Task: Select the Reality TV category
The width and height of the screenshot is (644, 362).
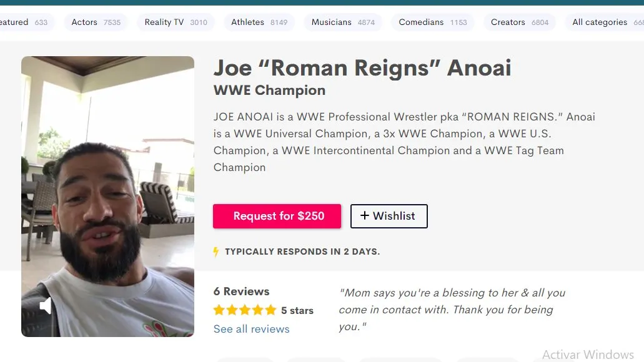Action: [176, 22]
